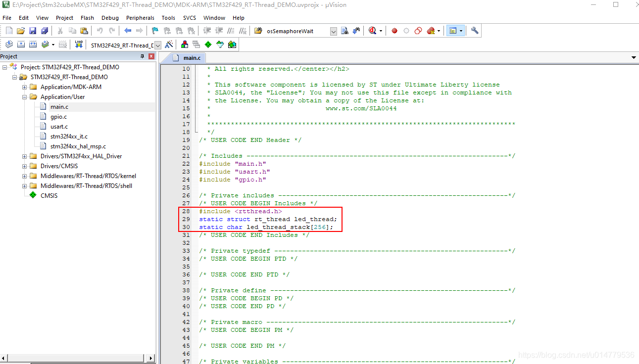Select the main.c editor tab

(x=186, y=58)
